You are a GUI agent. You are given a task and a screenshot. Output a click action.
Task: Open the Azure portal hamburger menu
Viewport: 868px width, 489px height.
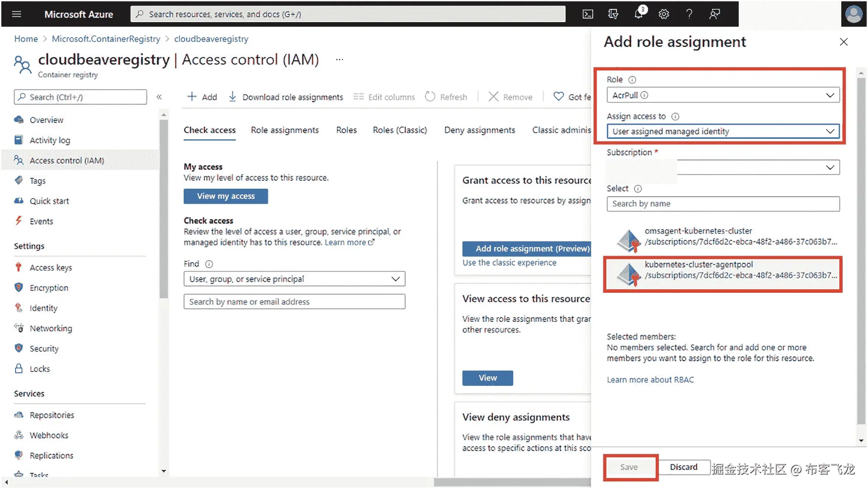(17, 14)
